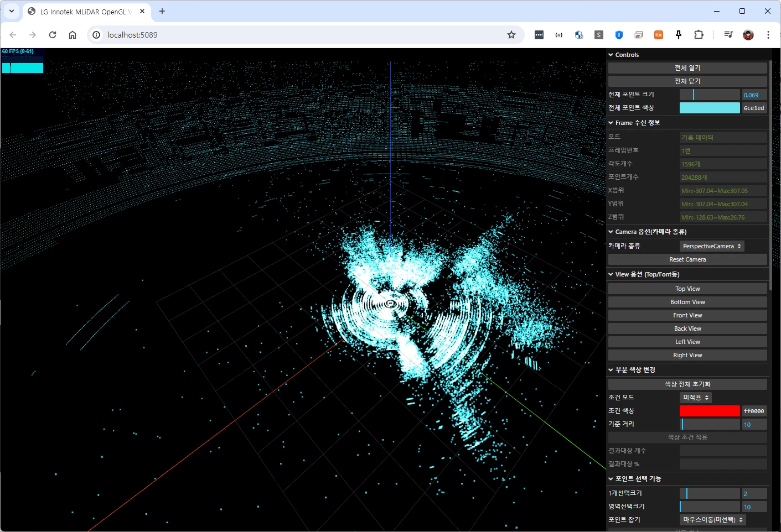781x532 pixels.
Task: Edit the 0.069 point size value
Action: [x=754, y=95]
